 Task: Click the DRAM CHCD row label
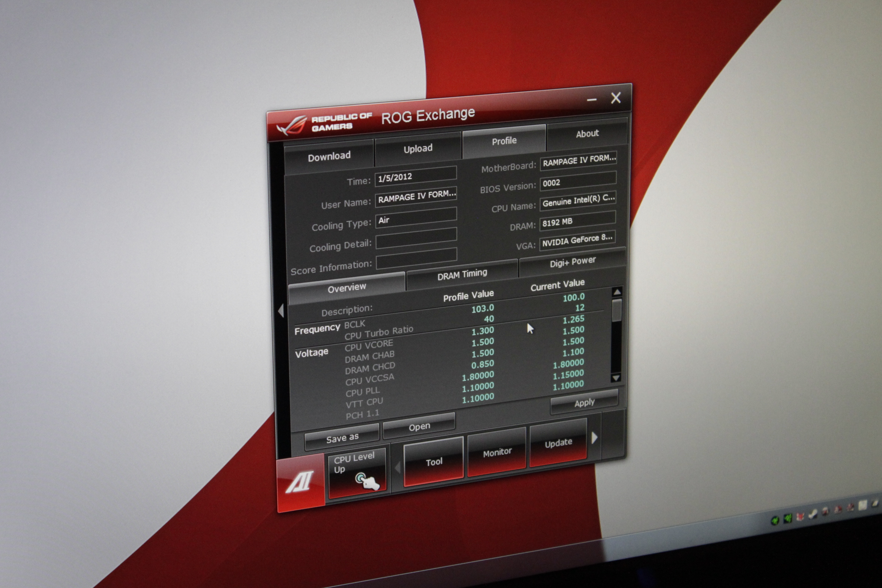click(370, 368)
